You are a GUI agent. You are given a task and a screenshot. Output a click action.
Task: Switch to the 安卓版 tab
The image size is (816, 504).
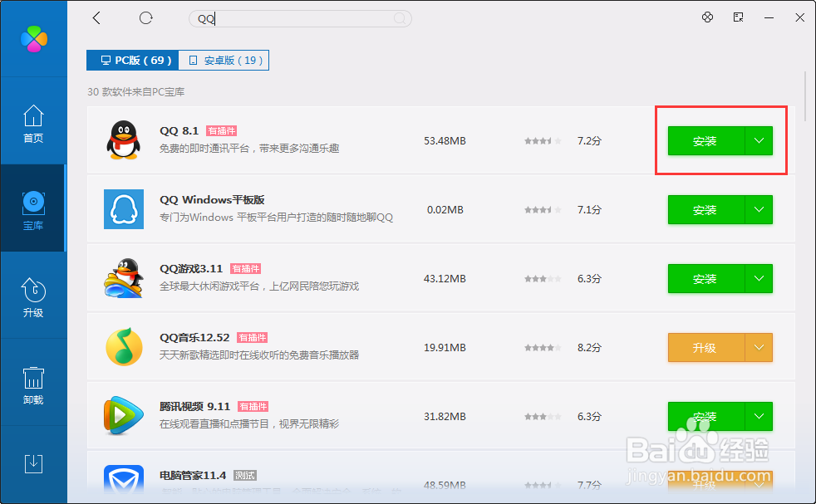click(x=223, y=60)
